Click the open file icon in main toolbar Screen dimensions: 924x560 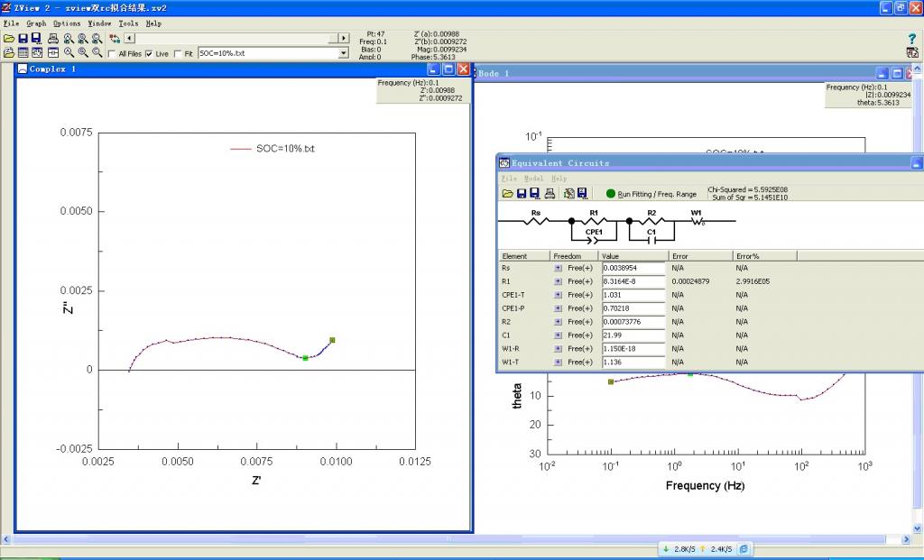tap(9, 39)
